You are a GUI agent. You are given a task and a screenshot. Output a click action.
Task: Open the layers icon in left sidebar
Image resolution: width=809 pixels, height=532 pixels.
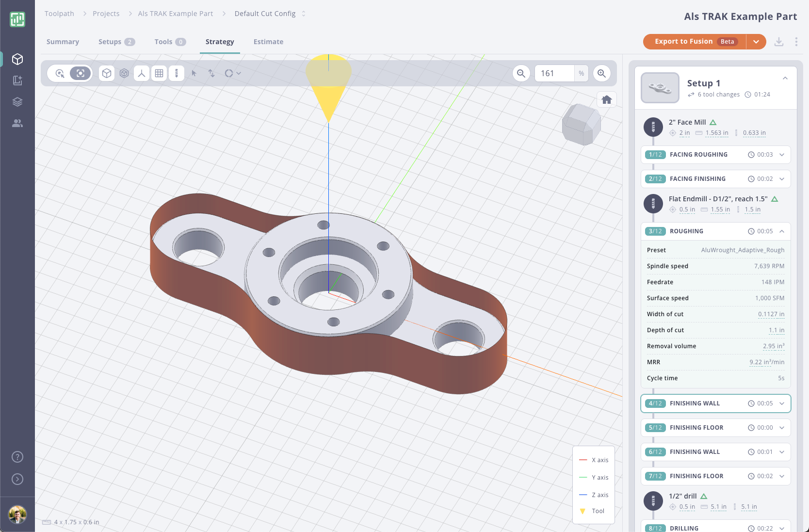(x=17, y=102)
